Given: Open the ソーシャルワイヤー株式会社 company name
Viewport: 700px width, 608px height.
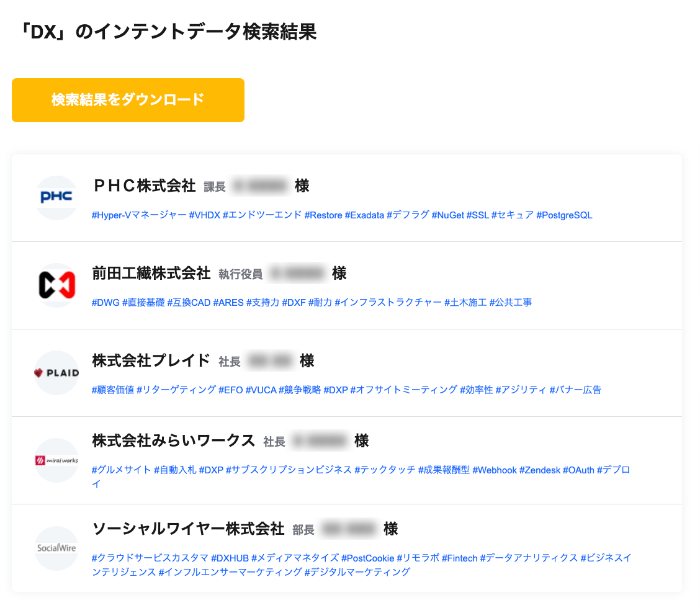Looking at the screenshot, I should (188, 529).
